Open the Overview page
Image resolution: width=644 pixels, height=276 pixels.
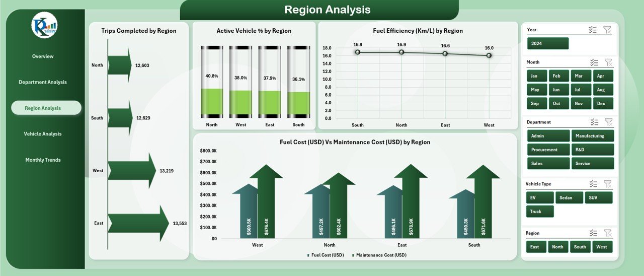(43, 56)
